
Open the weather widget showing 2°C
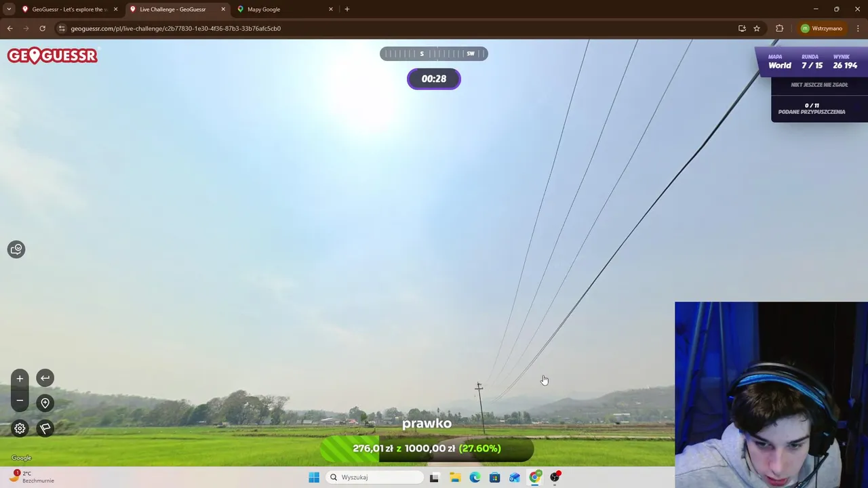point(32,477)
